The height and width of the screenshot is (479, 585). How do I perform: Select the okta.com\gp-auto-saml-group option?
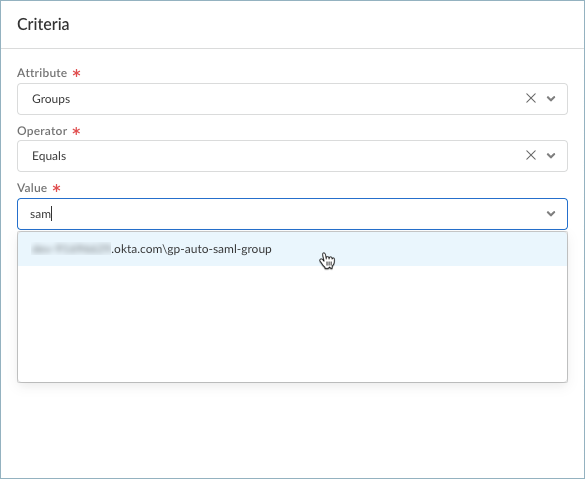292,249
